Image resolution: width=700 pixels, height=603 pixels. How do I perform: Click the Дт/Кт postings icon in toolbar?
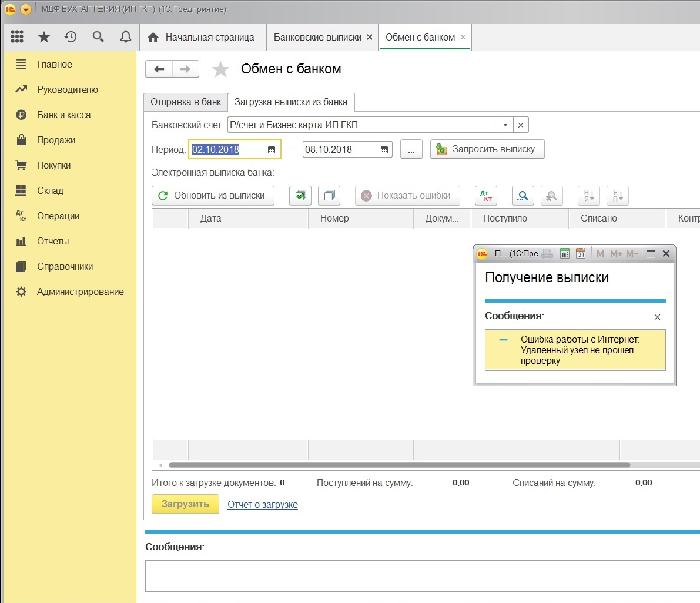pyautogui.click(x=485, y=196)
